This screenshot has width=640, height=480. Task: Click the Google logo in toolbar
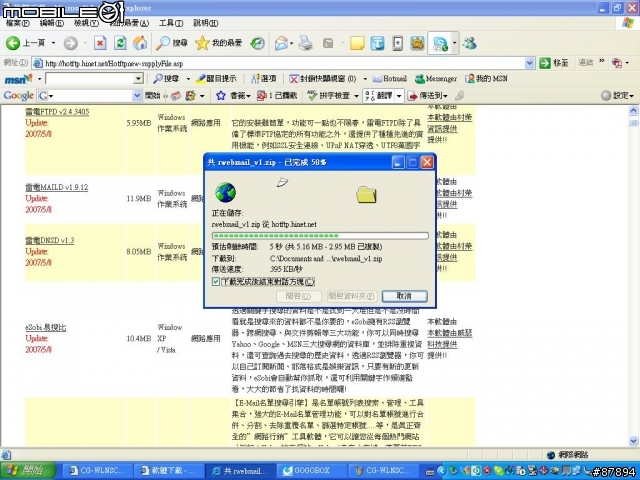pos(18,96)
